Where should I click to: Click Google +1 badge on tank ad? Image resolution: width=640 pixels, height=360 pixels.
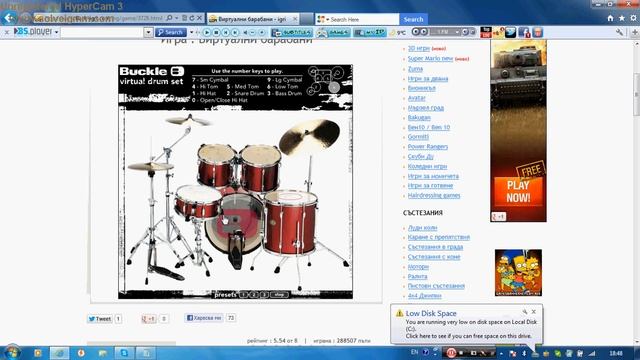[499, 217]
